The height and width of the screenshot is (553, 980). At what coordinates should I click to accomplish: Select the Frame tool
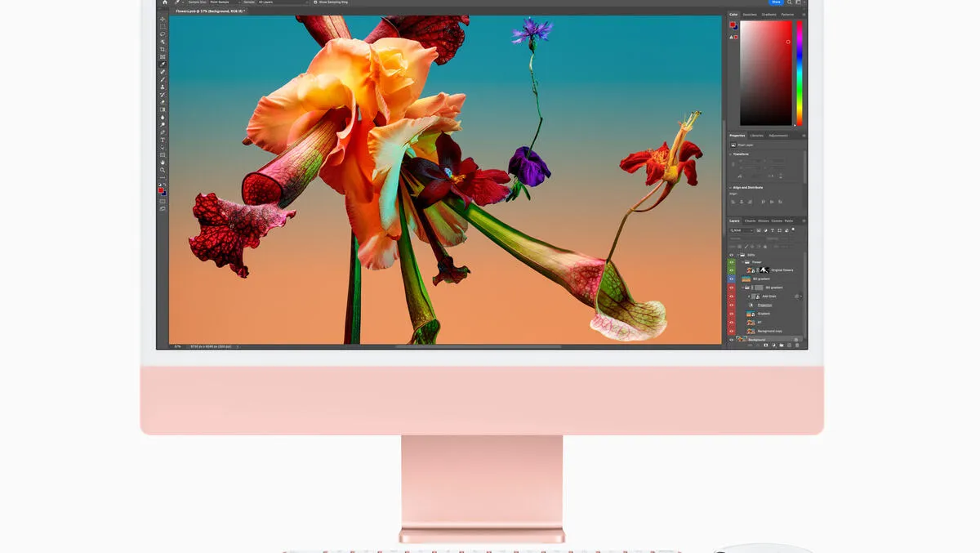tap(163, 56)
